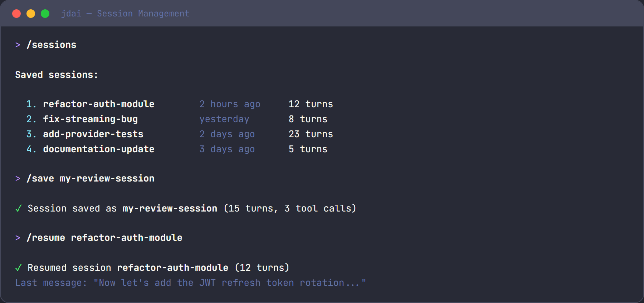
Task: Click the checkmark next to resumed session message
Action: click(x=18, y=268)
